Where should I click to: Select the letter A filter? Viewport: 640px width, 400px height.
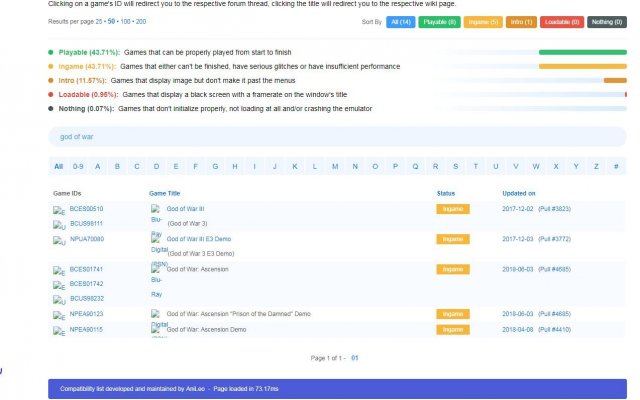pyautogui.click(x=98, y=167)
